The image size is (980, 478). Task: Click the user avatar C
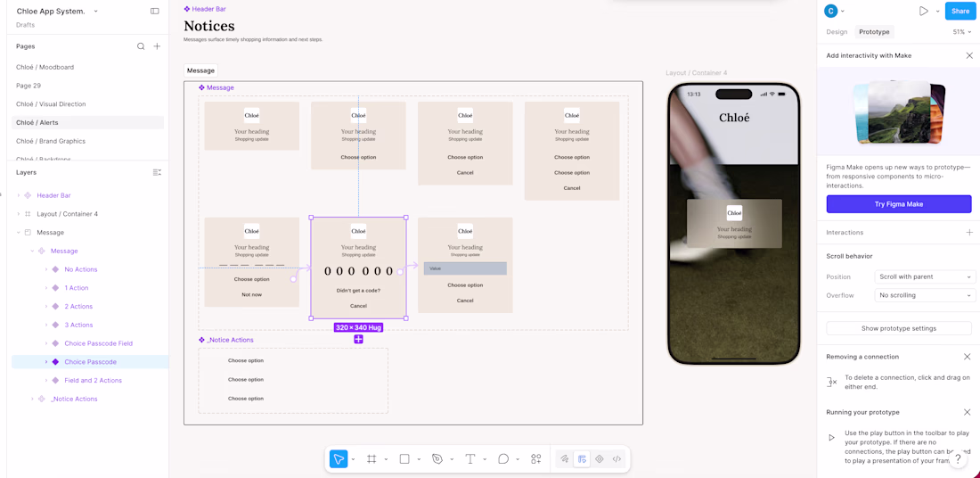[830, 12]
